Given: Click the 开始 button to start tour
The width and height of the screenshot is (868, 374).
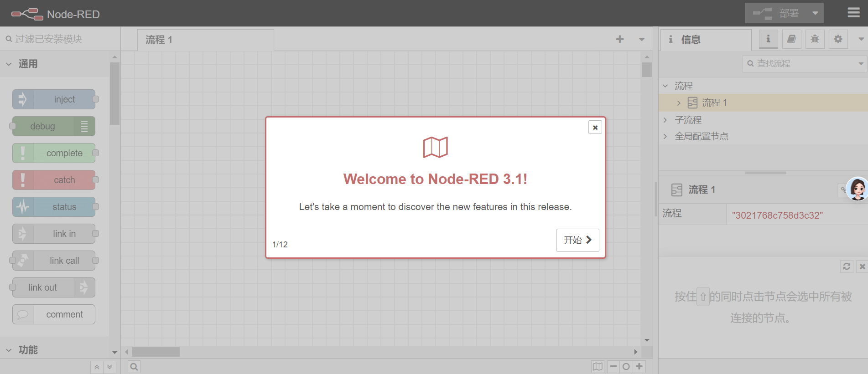Looking at the screenshot, I should tap(577, 240).
